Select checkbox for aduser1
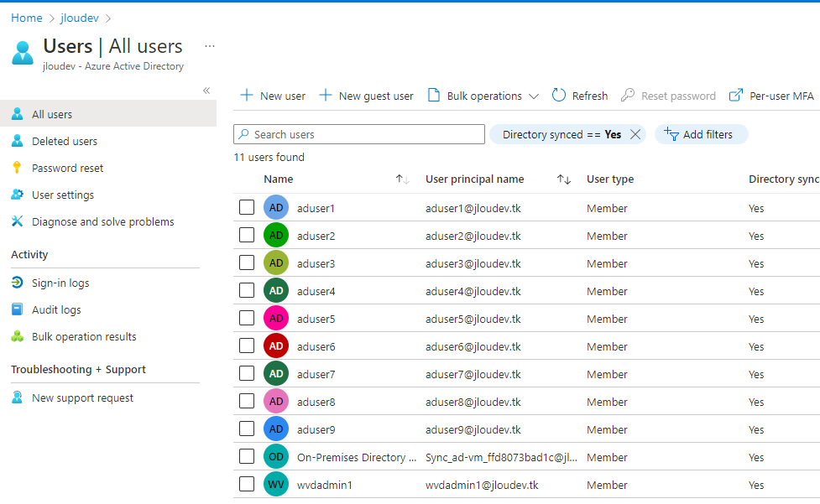Image resolution: width=820 pixels, height=504 pixels. pos(247,207)
